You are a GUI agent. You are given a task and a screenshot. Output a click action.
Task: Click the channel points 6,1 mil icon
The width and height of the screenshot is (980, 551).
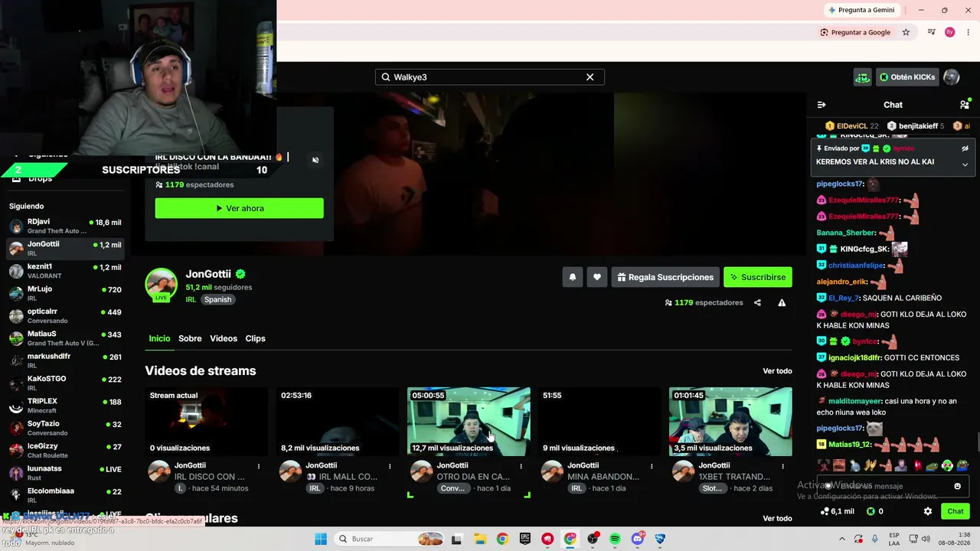tap(836, 511)
